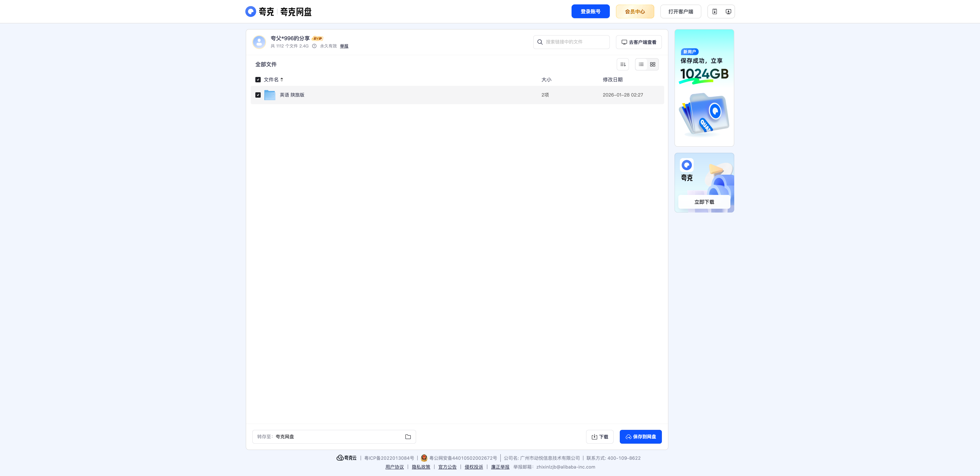The image size is (980, 476).
Task: Open the sort order menu icon
Action: pyautogui.click(x=623, y=64)
